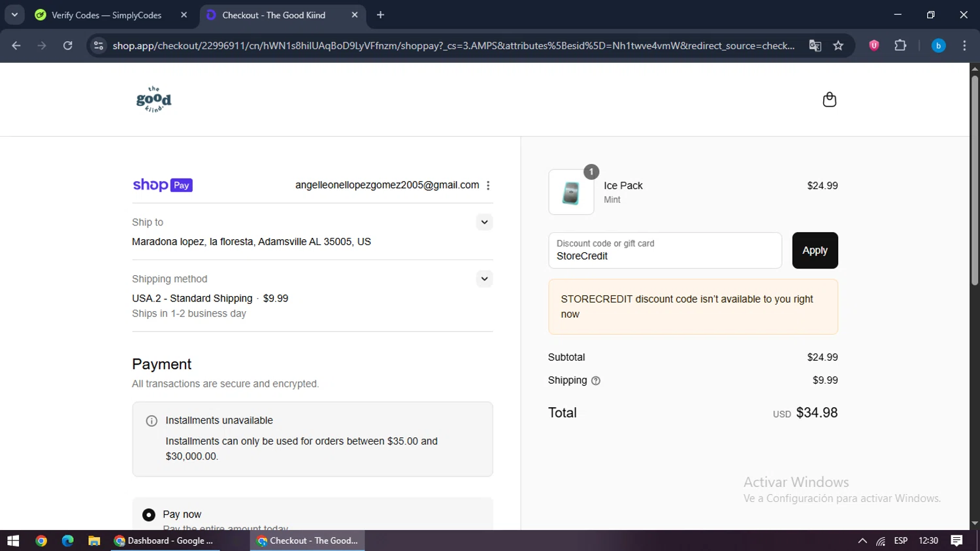Show hidden system tray icons
This screenshot has width=980, height=551.
pyautogui.click(x=862, y=541)
